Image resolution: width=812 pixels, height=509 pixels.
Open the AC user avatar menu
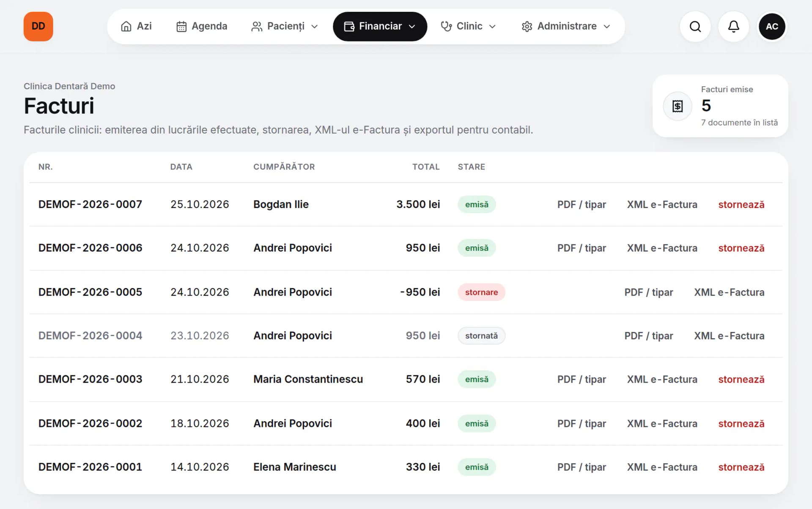pyautogui.click(x=772, y=27)
